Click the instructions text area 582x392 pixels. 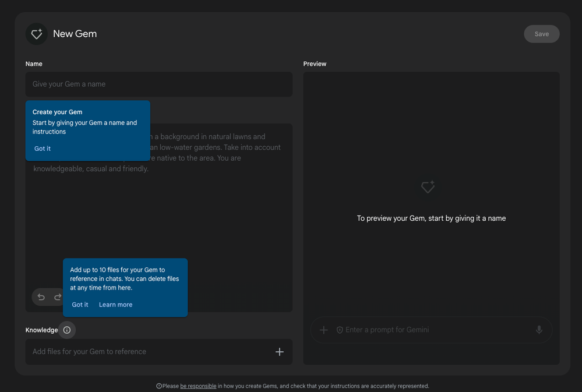click(x=159, y=218)
